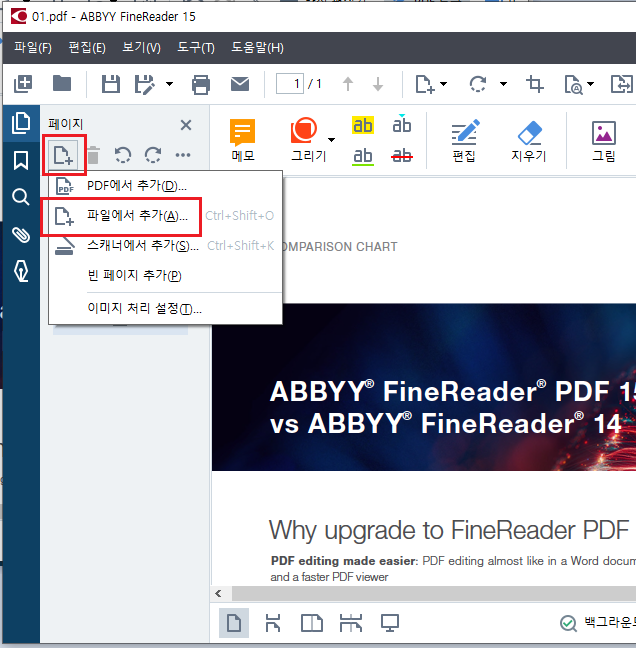636x648 pixels.
Task: Select 스캐너에서 추가(S)... menu item
Action: coord(165,246)
